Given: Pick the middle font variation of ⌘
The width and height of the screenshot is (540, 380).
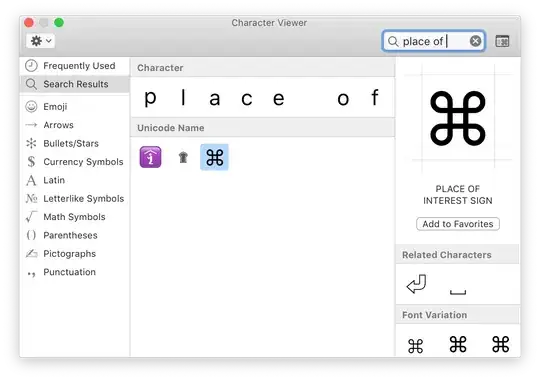Looking at the screenshot, I should point(458,344).
